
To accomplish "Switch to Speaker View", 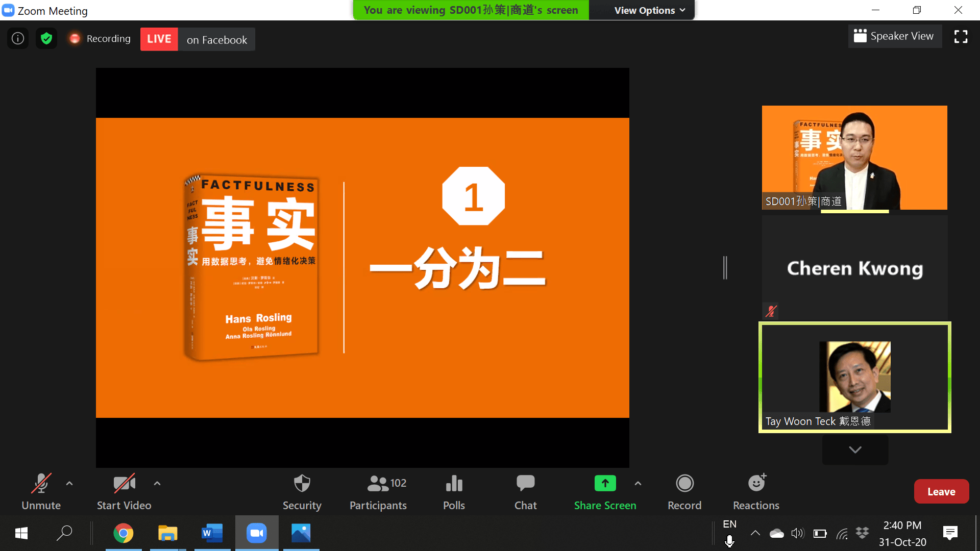I will [x=895, y=37].
